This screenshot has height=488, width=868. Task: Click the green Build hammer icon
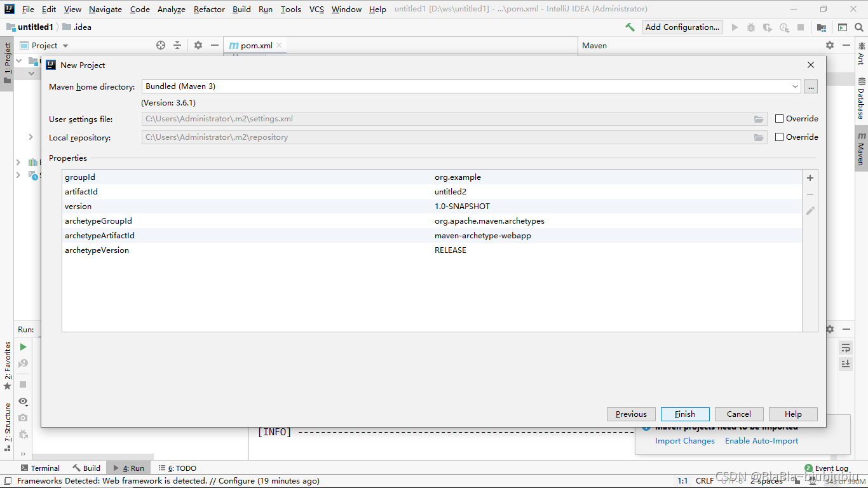pos(630,27)
